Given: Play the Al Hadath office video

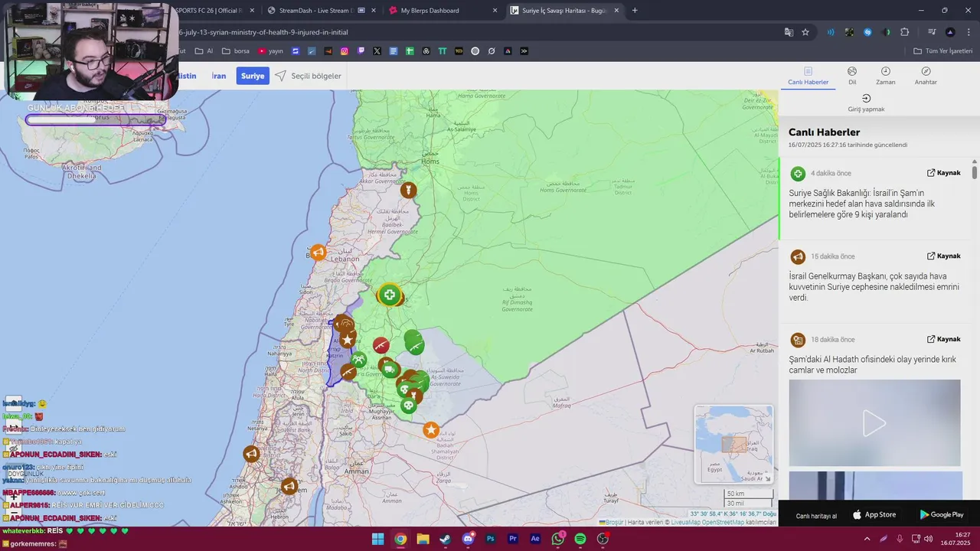Looking at the screenshot, I should pos(874,423).
